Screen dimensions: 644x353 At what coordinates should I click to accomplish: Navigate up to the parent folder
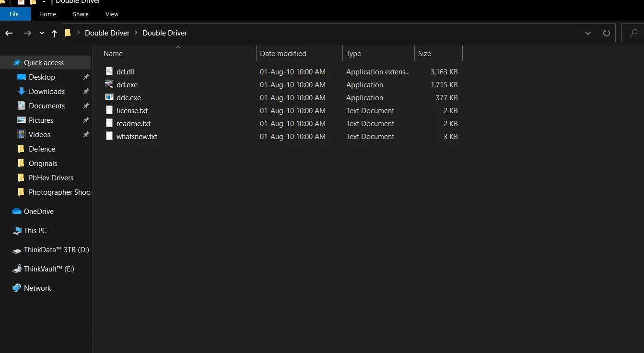click(x=54, y=33)
